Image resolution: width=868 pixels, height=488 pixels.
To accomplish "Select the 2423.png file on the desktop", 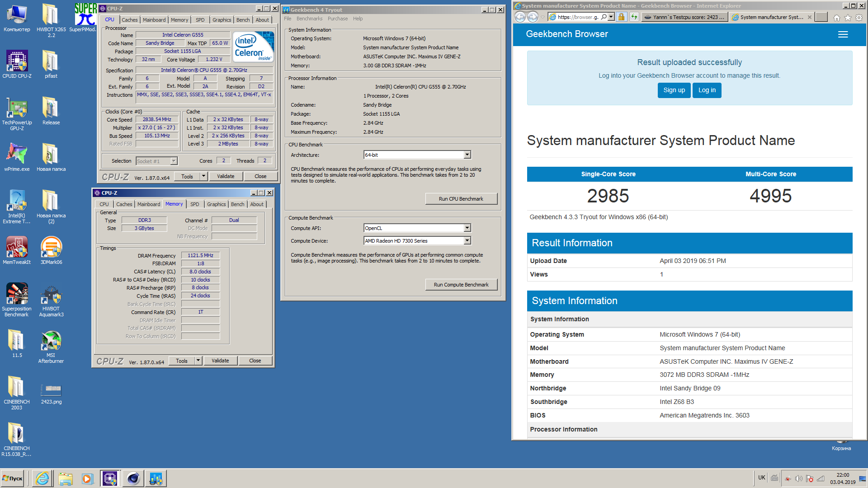I will pos(51,393).
